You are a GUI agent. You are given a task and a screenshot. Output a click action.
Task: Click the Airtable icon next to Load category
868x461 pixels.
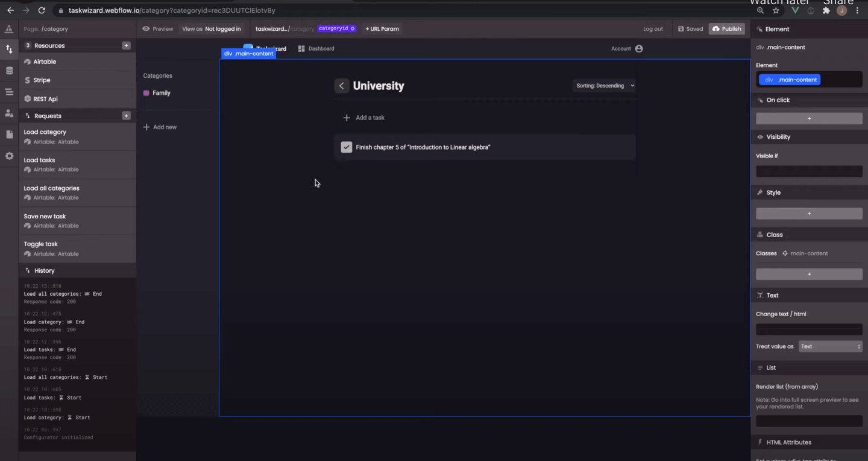coord(26,140)
